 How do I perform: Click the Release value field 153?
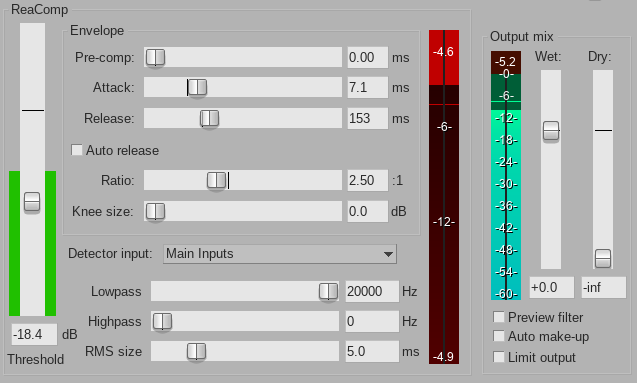368,118
